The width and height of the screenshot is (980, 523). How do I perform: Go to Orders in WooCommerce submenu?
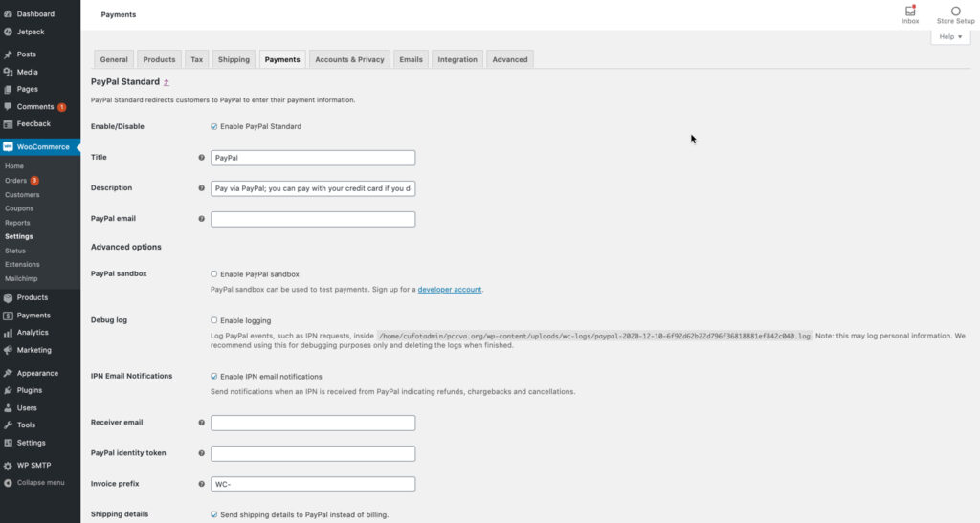(15, 180)
